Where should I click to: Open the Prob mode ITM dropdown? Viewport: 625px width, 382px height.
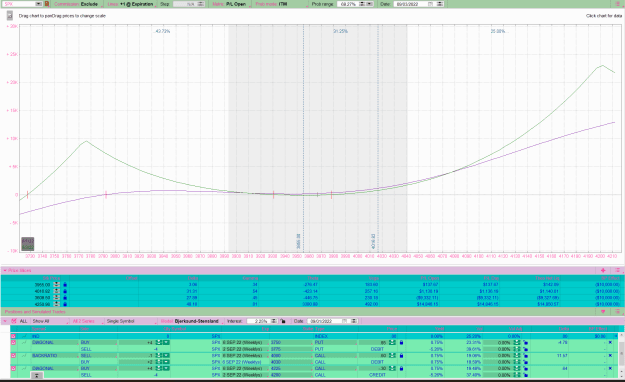281,4
